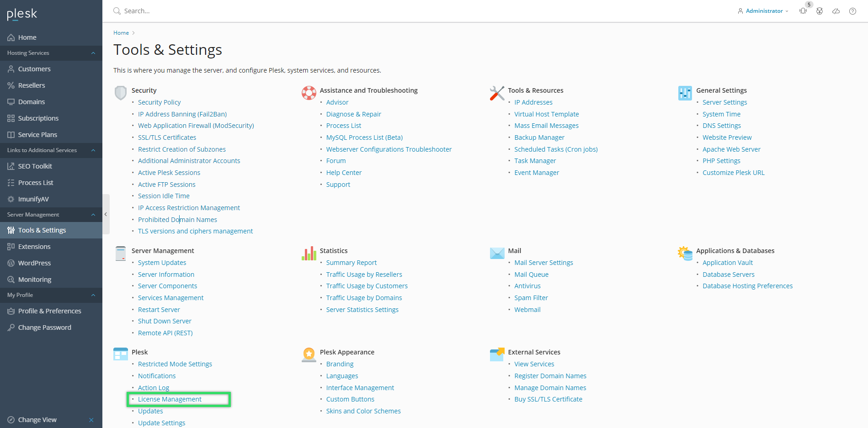The height and width of the screenshot is (428, 868).
Task: Open Spam Filter link
Action: (531, 298)
